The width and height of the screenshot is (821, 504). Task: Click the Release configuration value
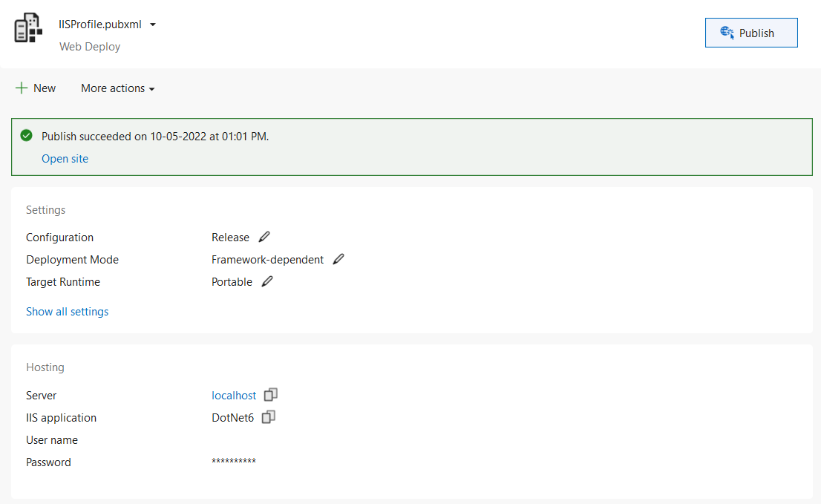click(230, 238)
